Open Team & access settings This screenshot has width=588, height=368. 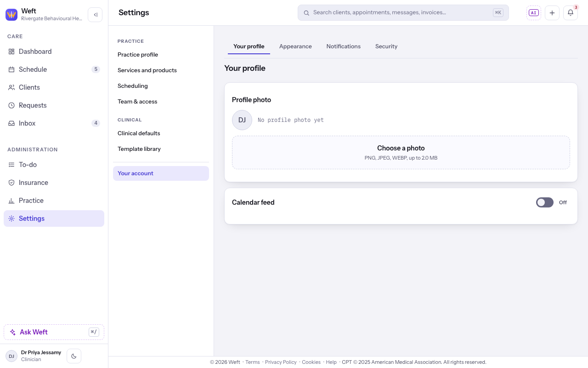tap(161, 102)
